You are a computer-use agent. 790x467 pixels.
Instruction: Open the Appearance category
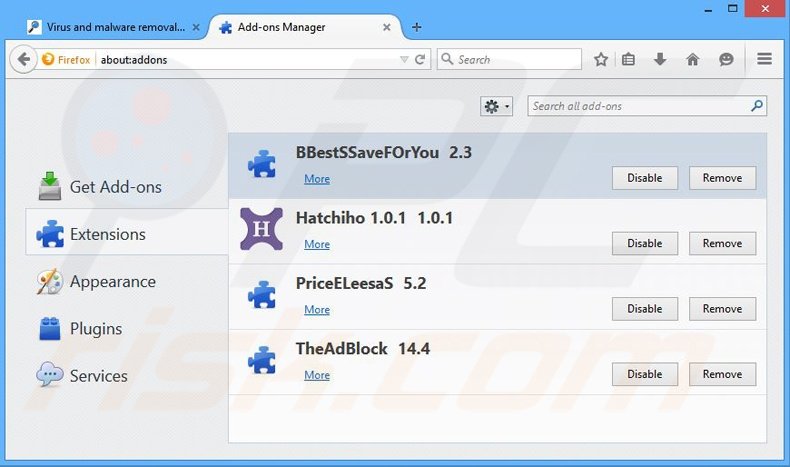[x=126, y=282]
